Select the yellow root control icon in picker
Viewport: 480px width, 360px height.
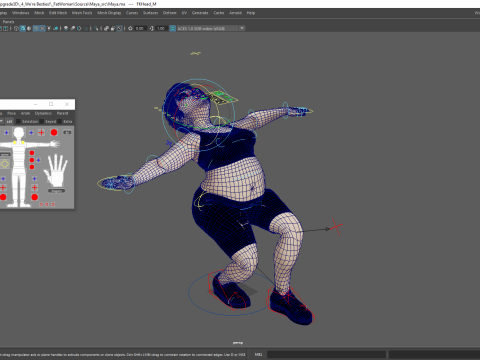[x=5, y=164]
